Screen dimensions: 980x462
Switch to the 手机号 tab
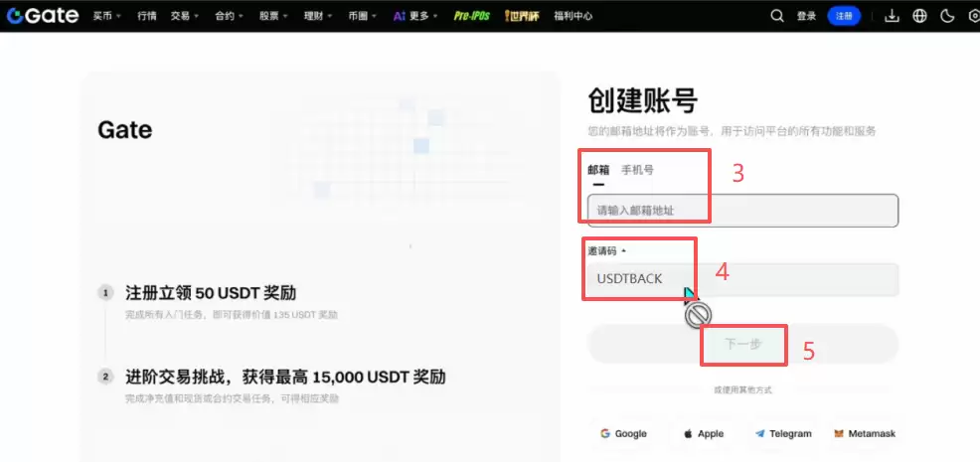tap(637, 170)
